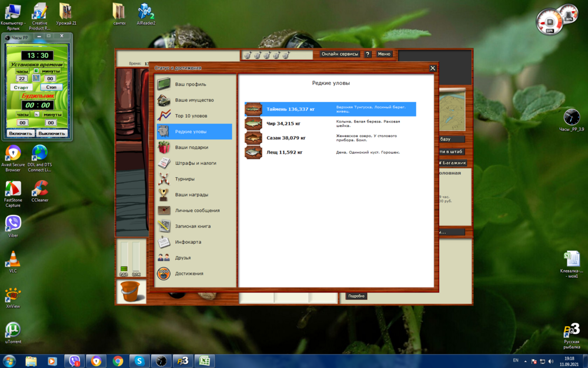Launch Excel from the Windows taskbar
The image size is (588, 368).
204,361
